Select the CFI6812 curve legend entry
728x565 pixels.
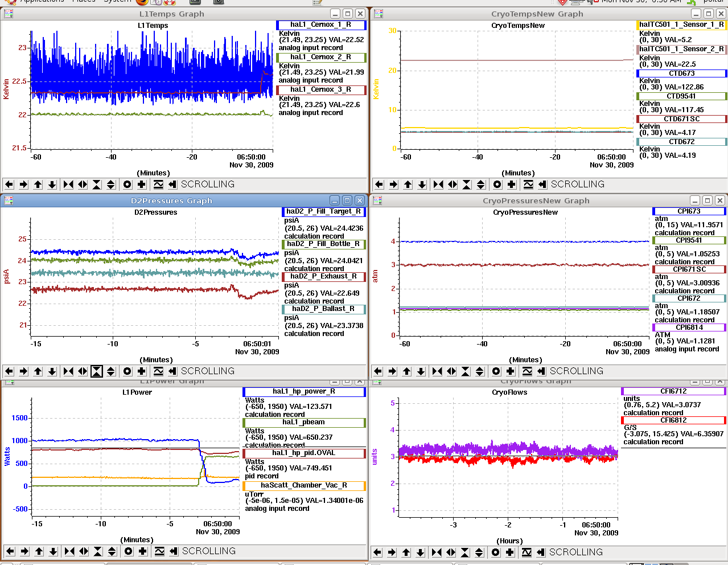673,420
